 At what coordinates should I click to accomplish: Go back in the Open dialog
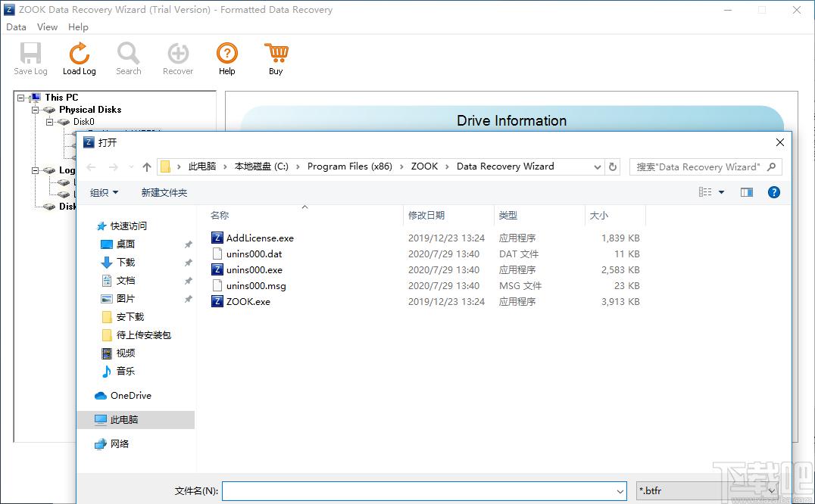click(91, 166)
